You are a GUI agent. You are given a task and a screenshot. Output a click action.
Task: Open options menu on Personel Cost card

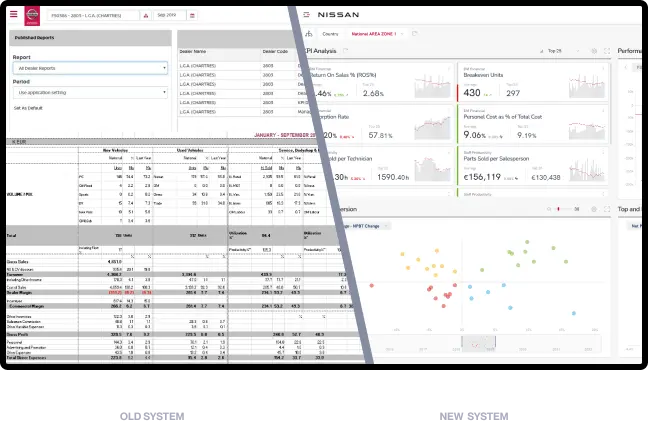click(603, 110)
